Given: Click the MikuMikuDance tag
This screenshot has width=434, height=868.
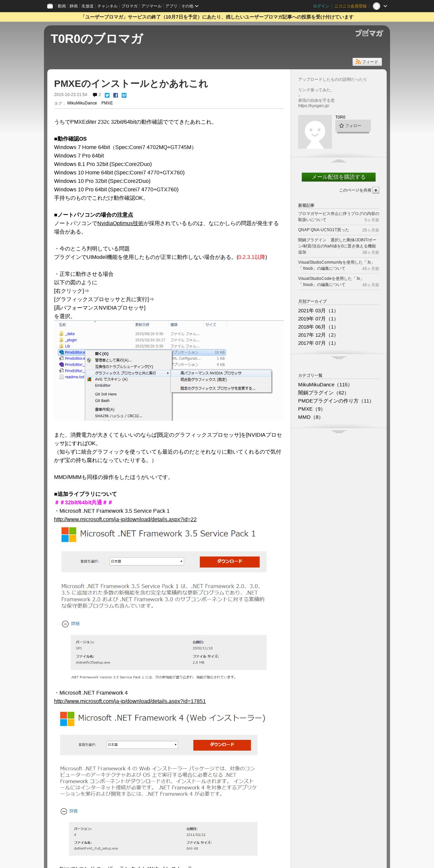Looking at the screenshot, I should [x=82, y=103].
